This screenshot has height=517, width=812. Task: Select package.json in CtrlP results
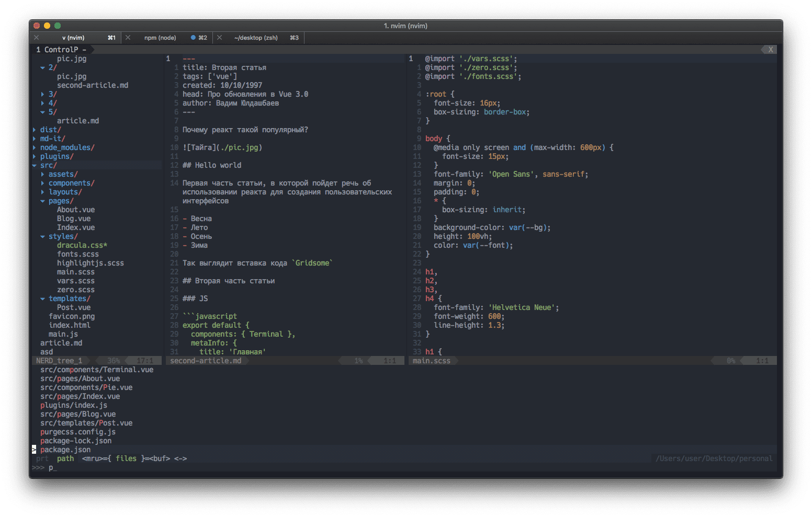[65, 450]
